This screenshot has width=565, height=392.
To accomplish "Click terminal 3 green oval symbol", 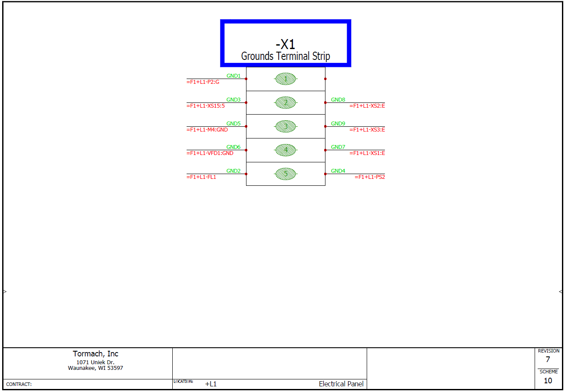I will point(286,126).
